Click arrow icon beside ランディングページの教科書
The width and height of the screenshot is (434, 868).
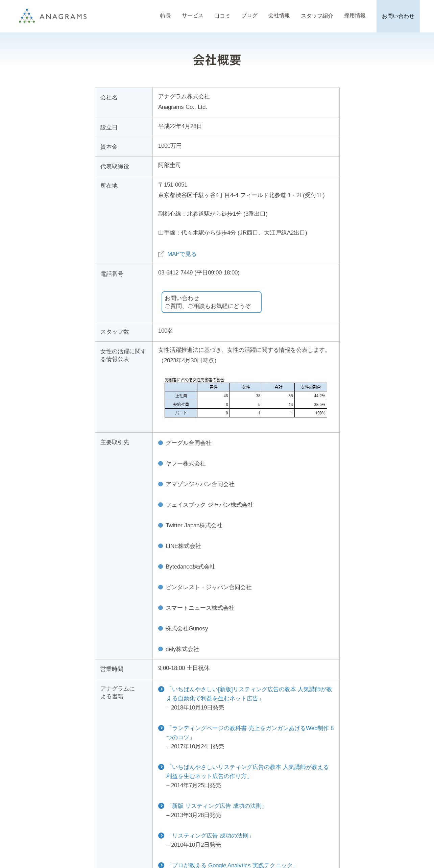point(161,728)
